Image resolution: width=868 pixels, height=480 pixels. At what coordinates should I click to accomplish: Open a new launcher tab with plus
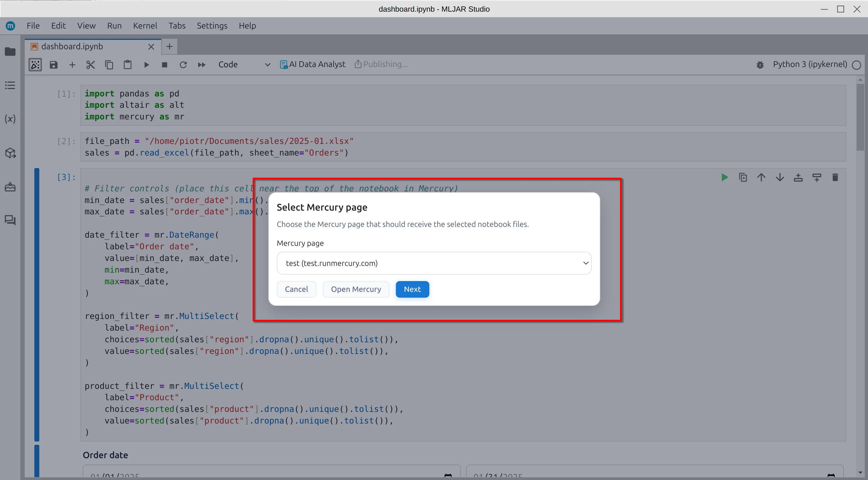pos(169,47)
